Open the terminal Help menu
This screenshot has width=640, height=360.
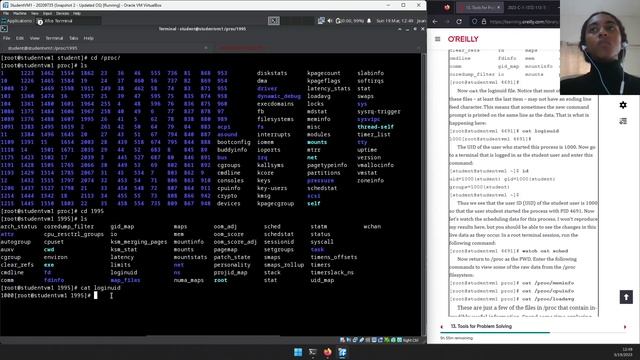[89, 38]
